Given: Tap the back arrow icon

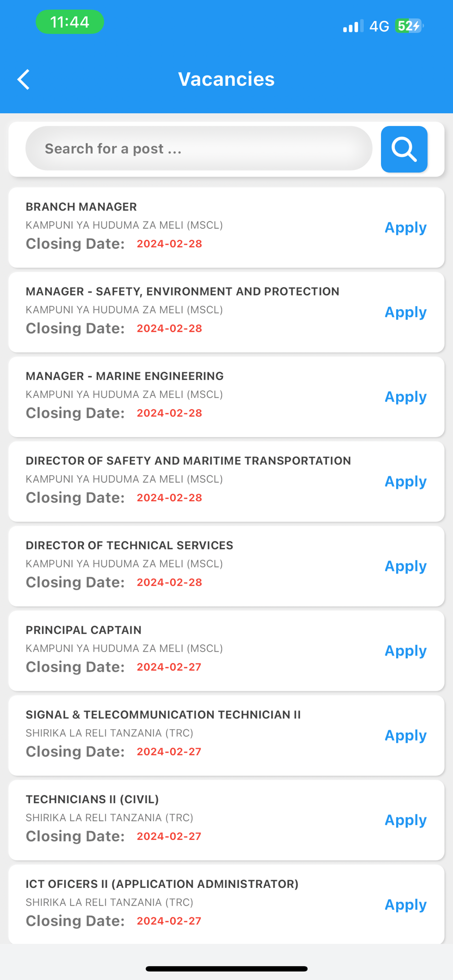Looking at the screenshot, I should [x=24, y=79].
